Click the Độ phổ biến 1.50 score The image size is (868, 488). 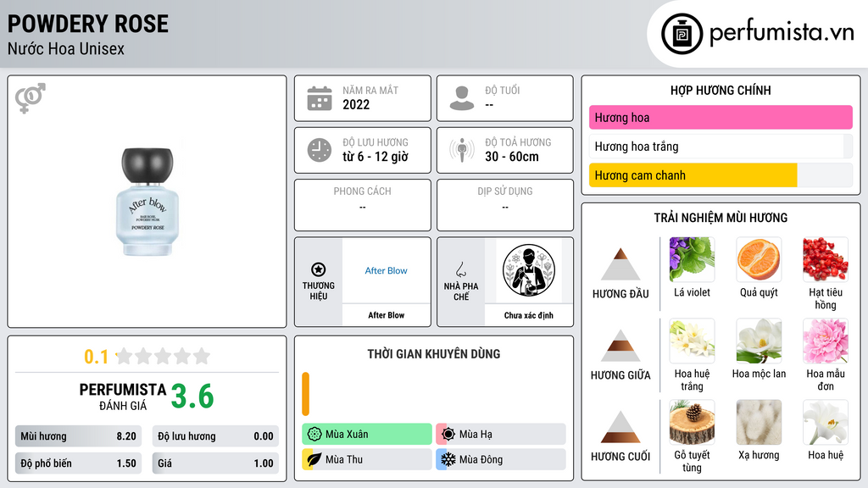pos(79,463)
